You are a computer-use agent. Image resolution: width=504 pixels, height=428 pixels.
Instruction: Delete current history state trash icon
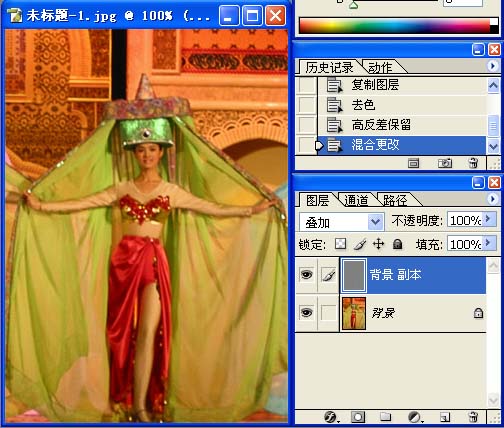[473, 163]
